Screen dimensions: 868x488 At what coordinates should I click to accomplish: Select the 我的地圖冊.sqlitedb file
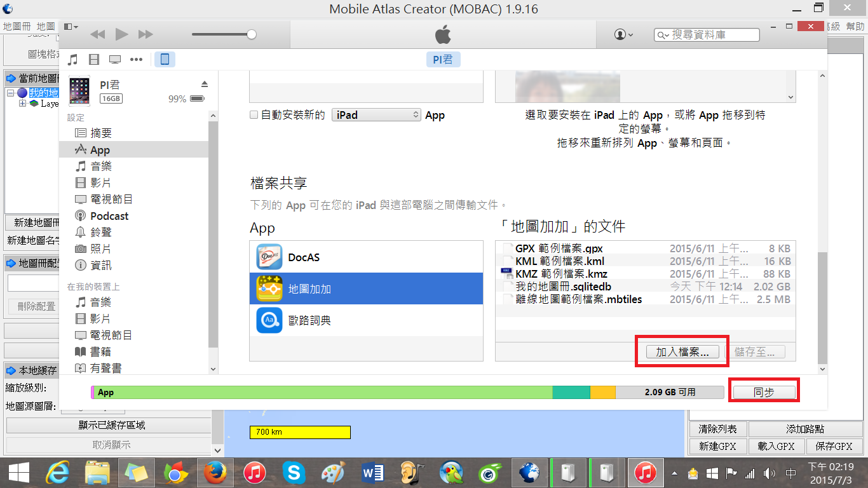[646, 287]
